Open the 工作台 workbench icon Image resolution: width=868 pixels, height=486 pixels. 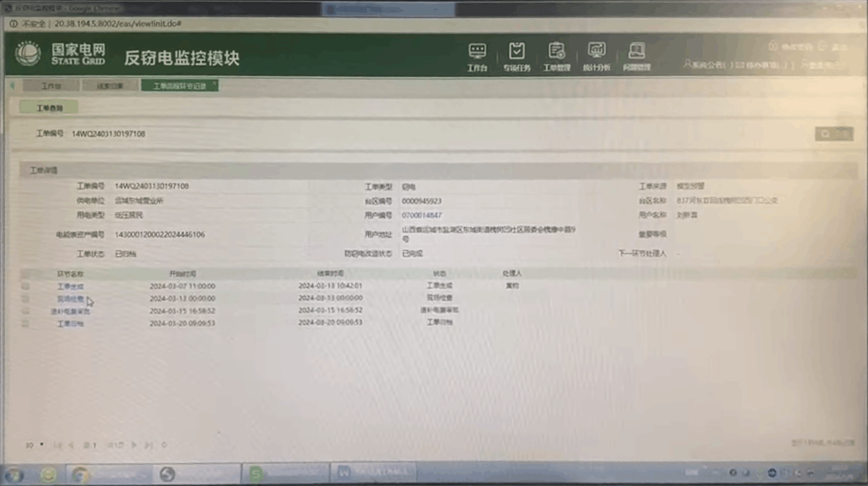click(477, 56)
